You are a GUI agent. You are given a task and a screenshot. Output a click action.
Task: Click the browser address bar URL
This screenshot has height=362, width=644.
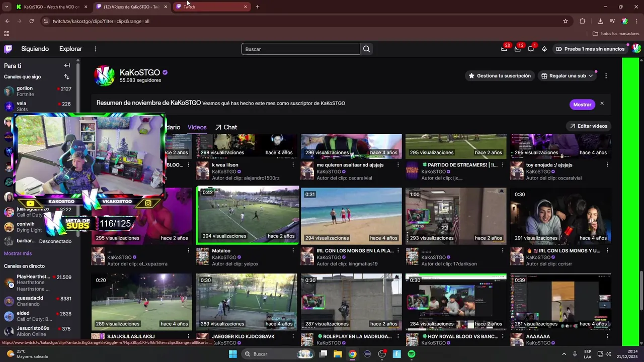pos(101,21)
